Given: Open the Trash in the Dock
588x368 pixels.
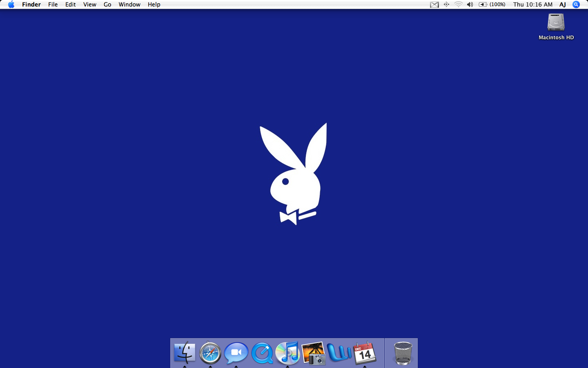Looking at the screenshot, I should (x=403, y=353).
